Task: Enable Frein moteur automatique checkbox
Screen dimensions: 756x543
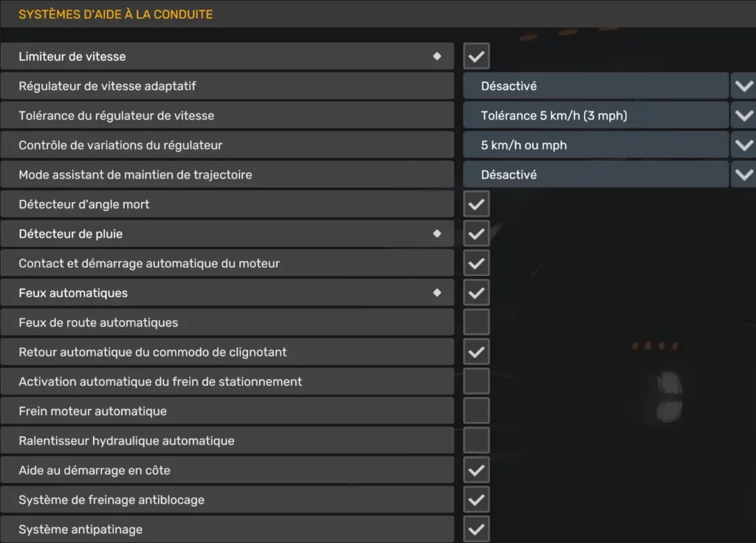Action: point(476,411)
